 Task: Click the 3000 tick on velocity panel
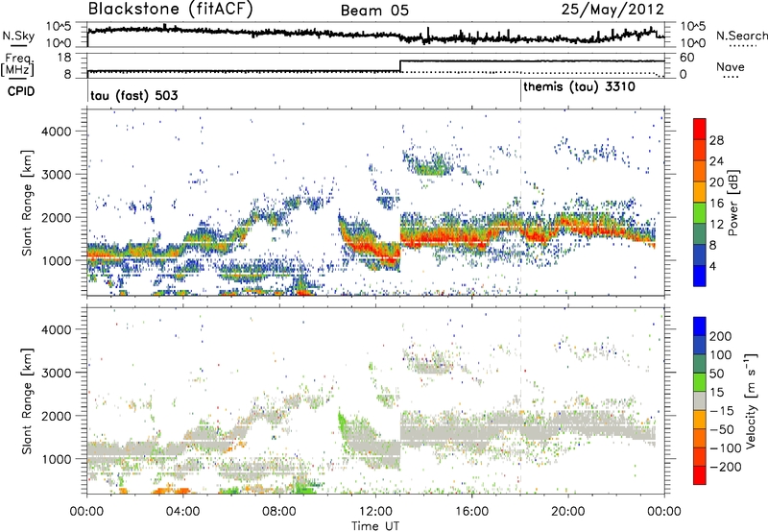tap(56, 373)
